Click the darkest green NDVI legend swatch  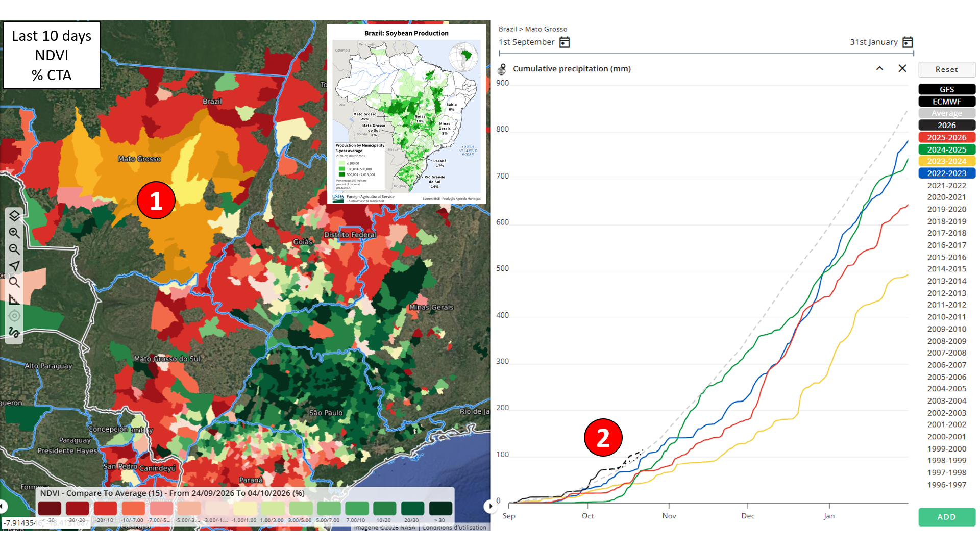pyautogui.click(x=440, y=508)
